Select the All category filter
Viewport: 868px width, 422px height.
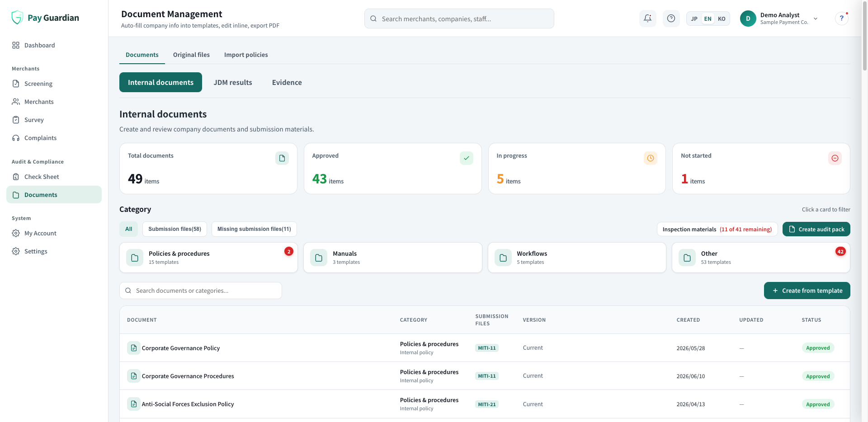[x=129, y=229]
